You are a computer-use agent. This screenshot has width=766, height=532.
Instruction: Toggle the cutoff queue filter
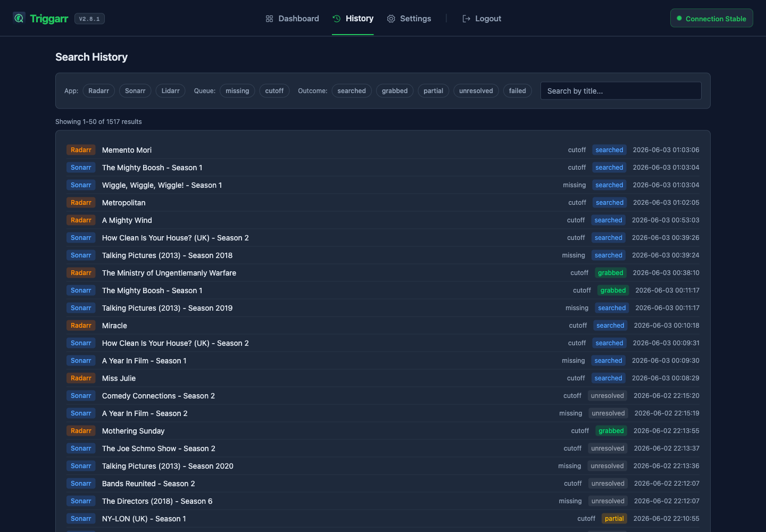(274, 91)
